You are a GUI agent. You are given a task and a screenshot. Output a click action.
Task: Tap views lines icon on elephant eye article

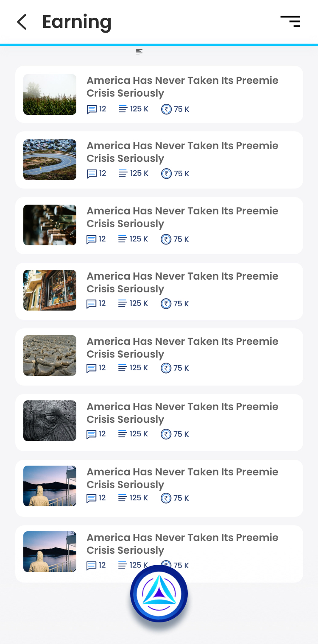123,434
